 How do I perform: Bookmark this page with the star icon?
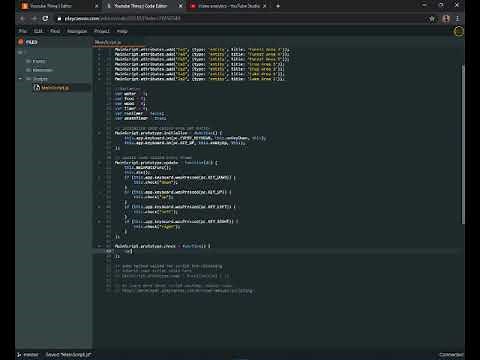(x=432, y=19)
